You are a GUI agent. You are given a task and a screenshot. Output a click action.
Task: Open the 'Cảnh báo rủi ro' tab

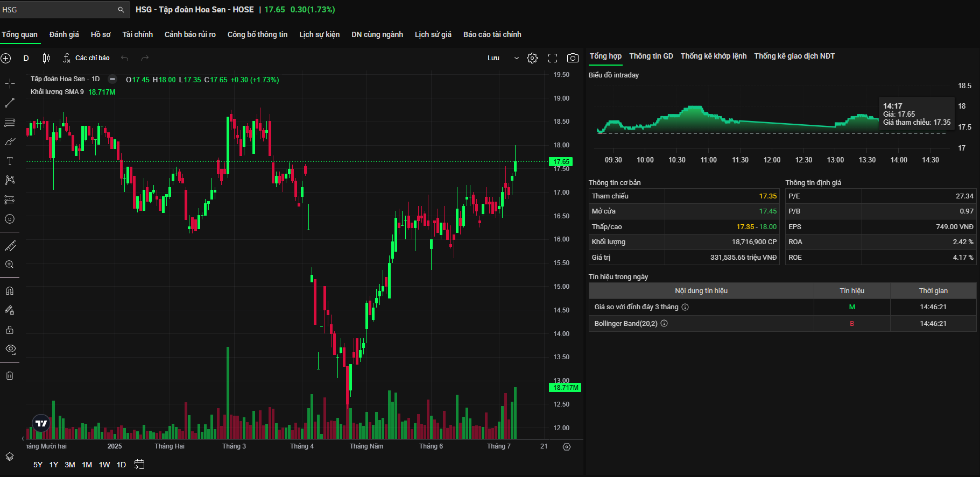(x=190, y=34)
